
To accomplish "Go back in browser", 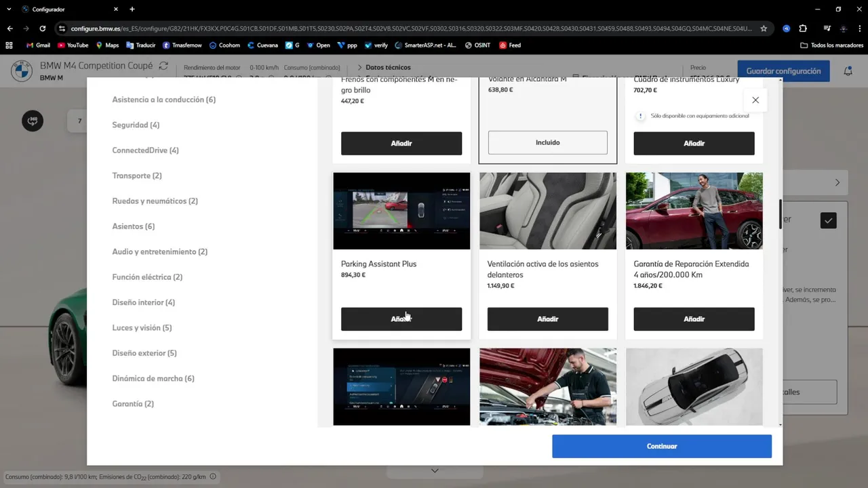I will pos(9,28).
